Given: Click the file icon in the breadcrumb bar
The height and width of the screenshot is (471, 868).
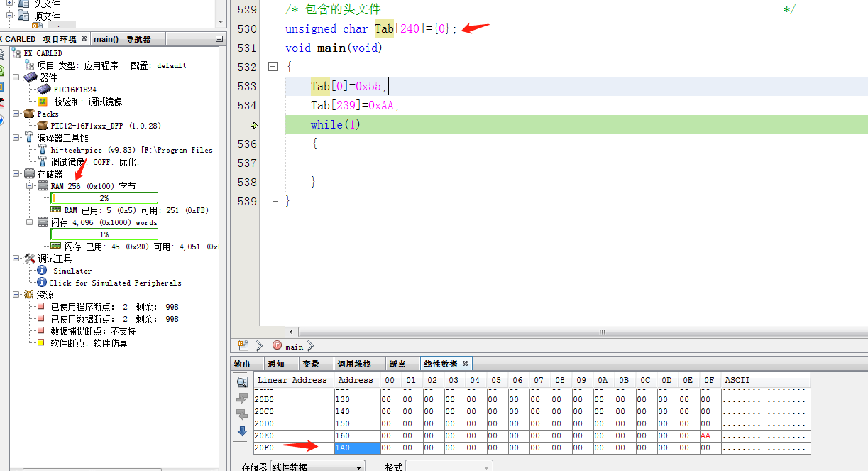Looking at the screenshot, I should pos(243,345).
